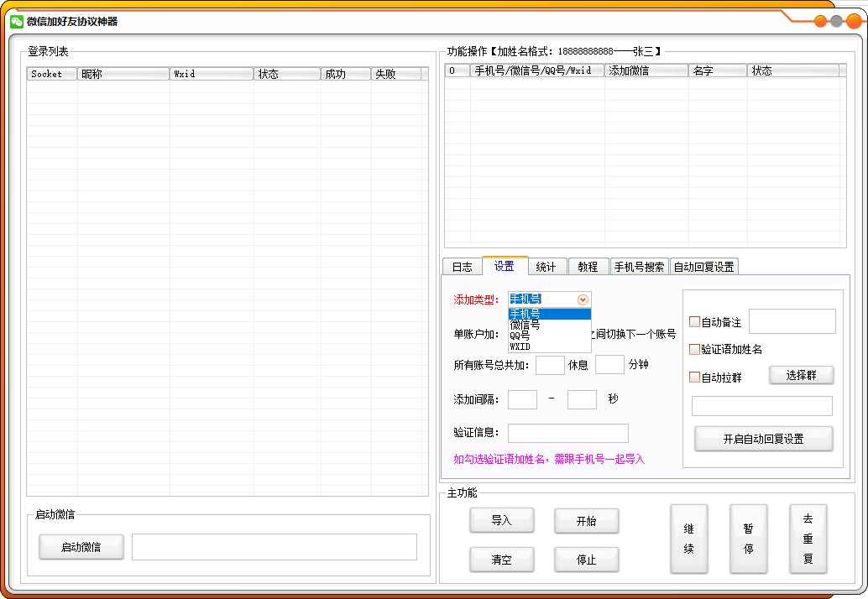Viewport: 868px width, 599px height.
Task: Click the 去重复 button
Action: tap(808, 539)
